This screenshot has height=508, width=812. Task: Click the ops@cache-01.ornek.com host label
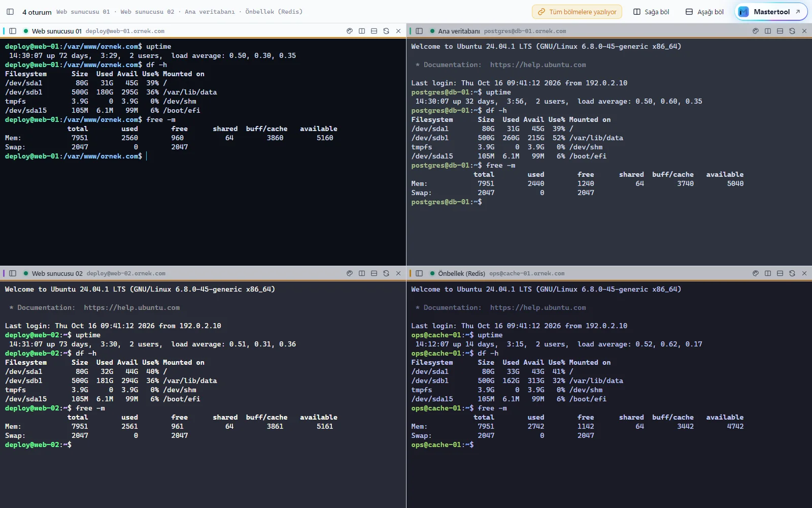coord(527,273)
